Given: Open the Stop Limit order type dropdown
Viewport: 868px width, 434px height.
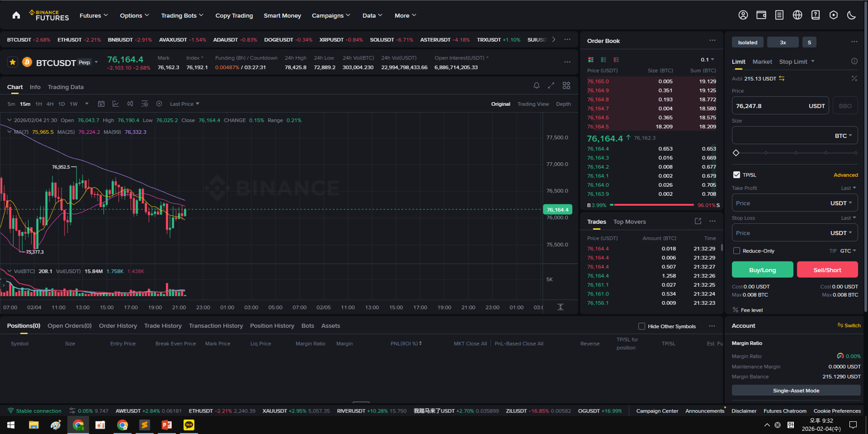Looking at the screenshot, I should 797,62.
